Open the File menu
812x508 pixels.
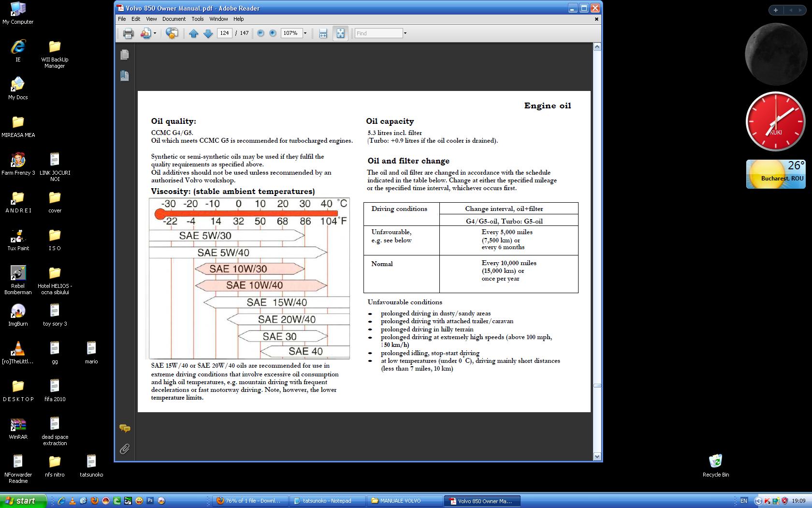(122, 19)
